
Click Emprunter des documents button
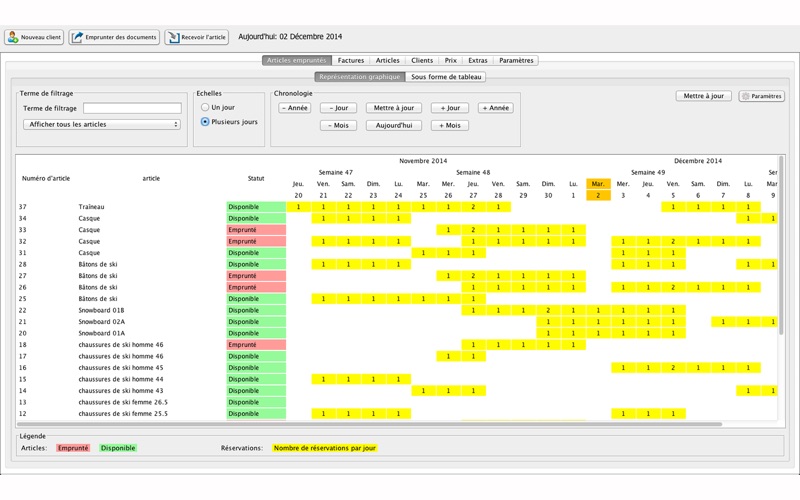coord(114,37)
